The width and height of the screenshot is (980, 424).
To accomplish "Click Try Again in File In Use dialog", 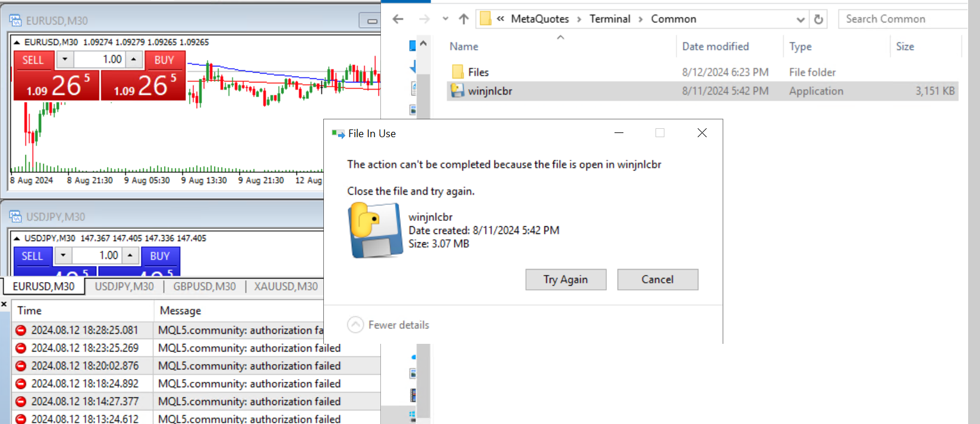I will tap(566, 280).
